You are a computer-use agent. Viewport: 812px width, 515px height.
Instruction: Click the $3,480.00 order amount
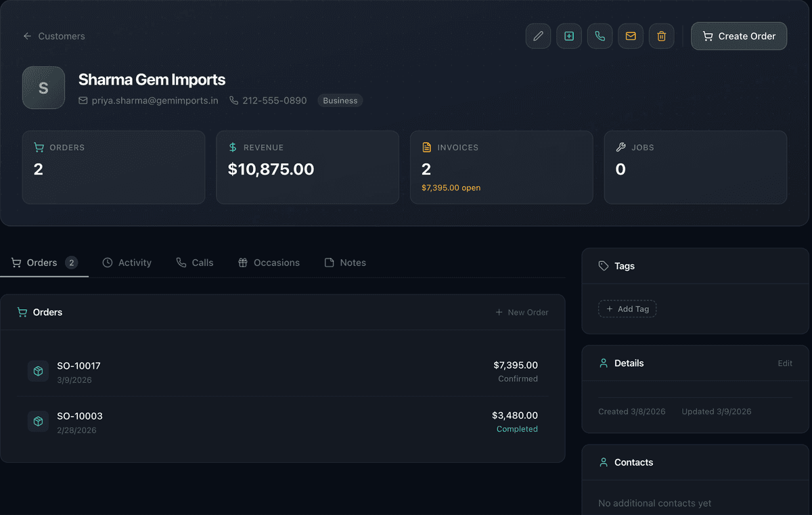515,416
